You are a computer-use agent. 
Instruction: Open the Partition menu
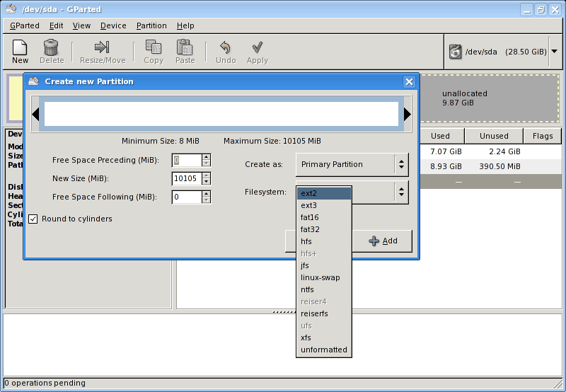(151, 25)
